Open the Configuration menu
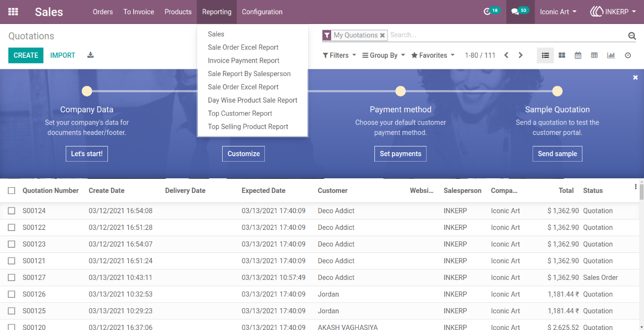Image resolution: width=644 pixels, height=330 pixels. click(262, 11)
